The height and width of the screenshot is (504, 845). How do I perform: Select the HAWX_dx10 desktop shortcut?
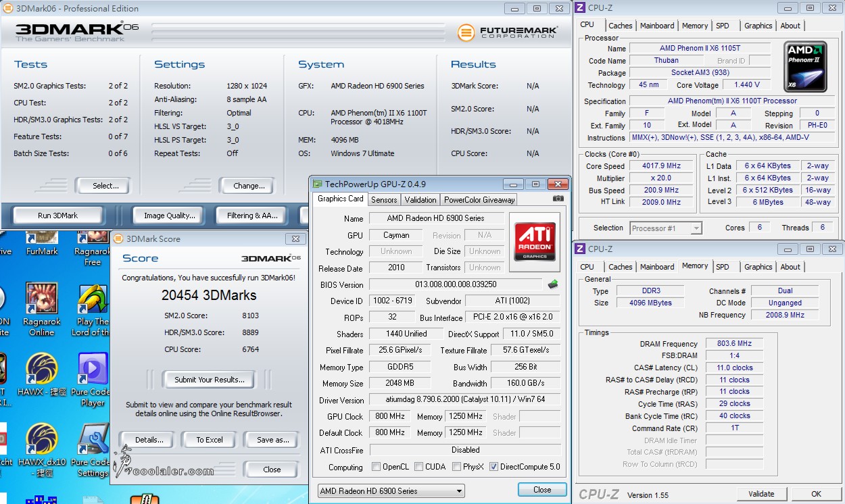click(41, 450)
